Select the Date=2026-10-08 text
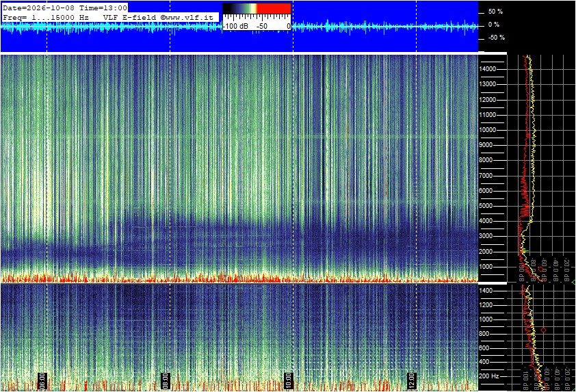Image resolution: width=576 pixels, height=392 pixels. [x=38, y=8]
